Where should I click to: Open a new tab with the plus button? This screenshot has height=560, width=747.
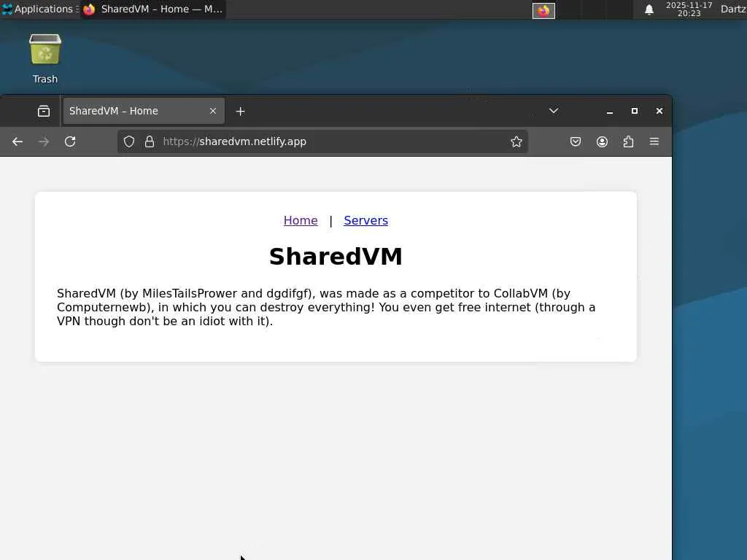pos(240,111)
